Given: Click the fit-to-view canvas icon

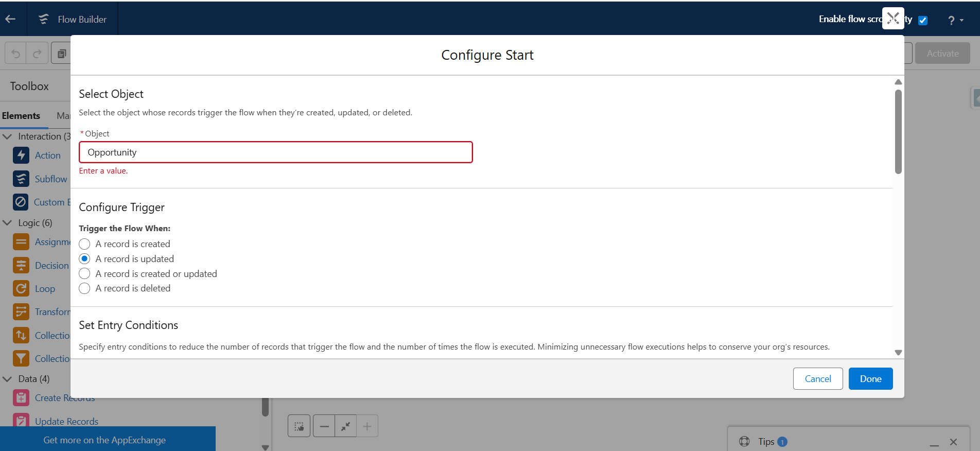Looking at the screenshot, I should 345,426.
